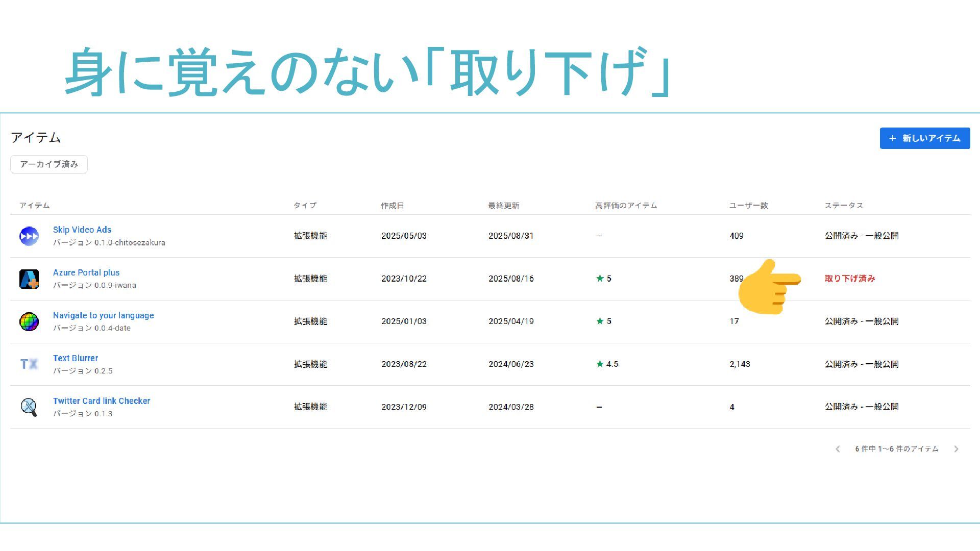Open the Azure Portal plus link
This screenshot has height=551, width=980.
click(86, 272)
